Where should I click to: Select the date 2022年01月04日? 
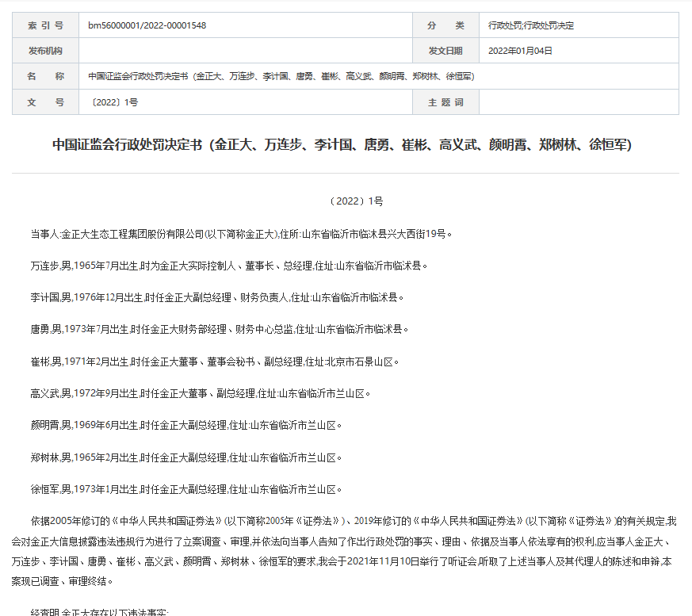tap(520, 51)
